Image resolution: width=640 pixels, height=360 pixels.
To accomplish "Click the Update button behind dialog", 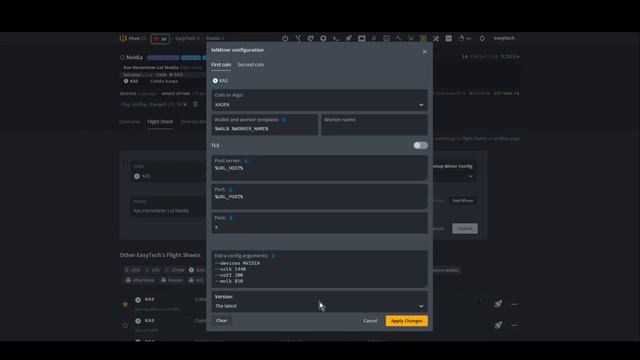I will (465, 229).
